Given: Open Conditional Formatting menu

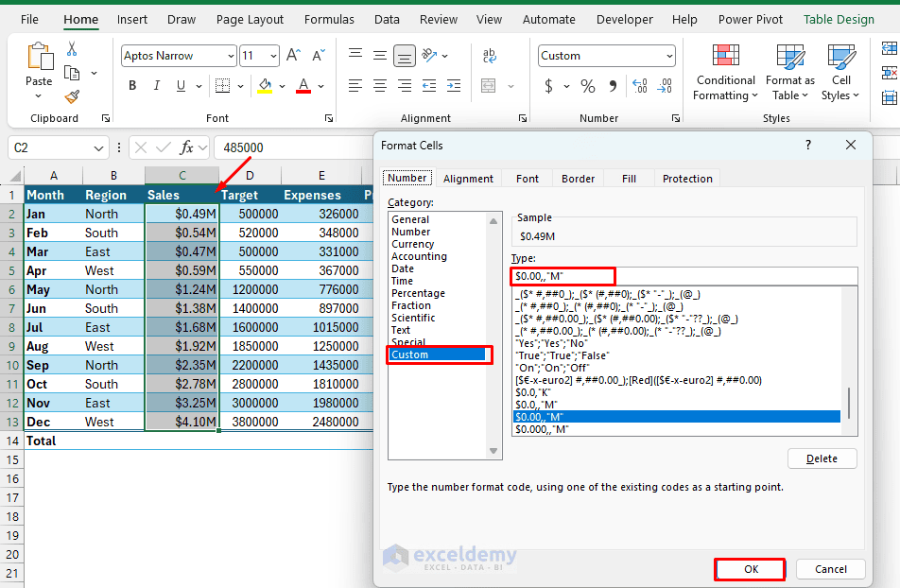Looking at the screenshot, I should 725,72.
